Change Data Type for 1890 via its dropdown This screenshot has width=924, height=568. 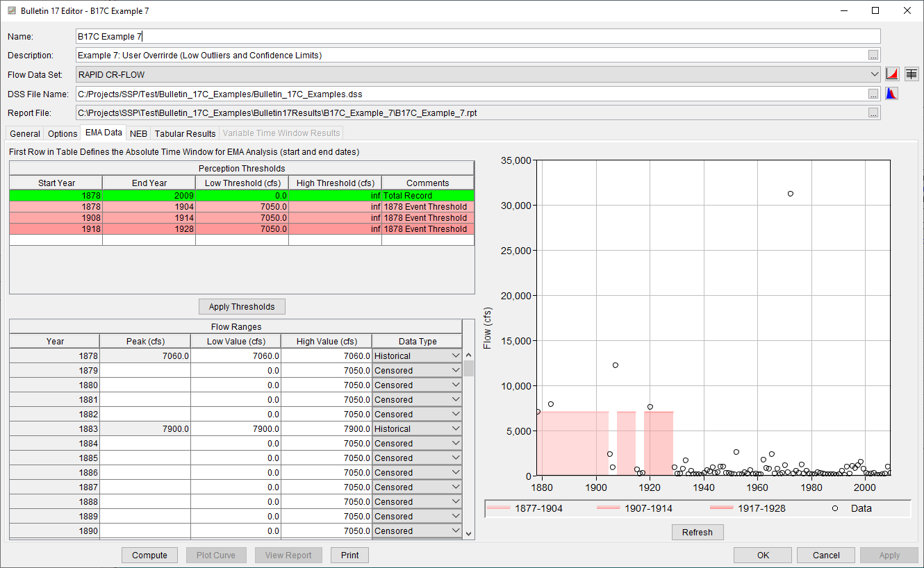pyautogui.click(x=455, y=531)
